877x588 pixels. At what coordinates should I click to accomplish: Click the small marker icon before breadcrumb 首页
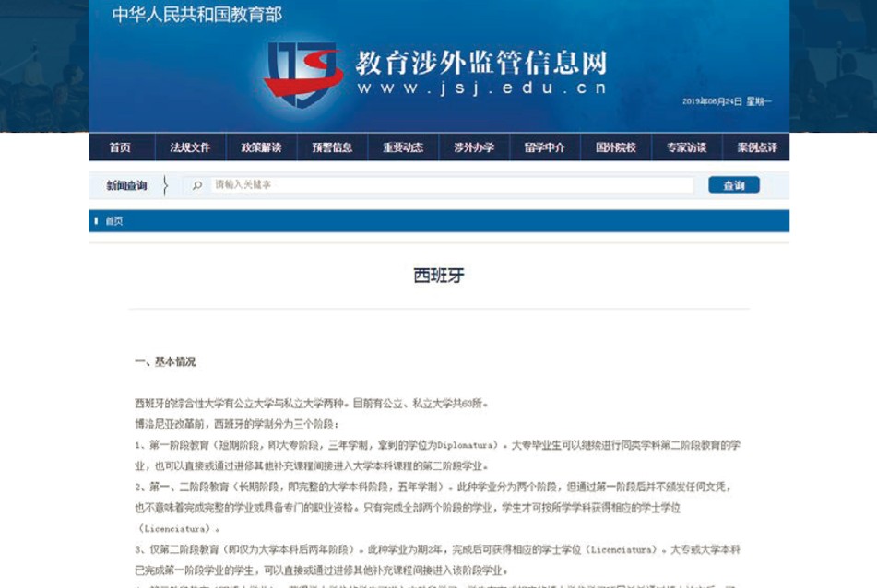(96, 220)
